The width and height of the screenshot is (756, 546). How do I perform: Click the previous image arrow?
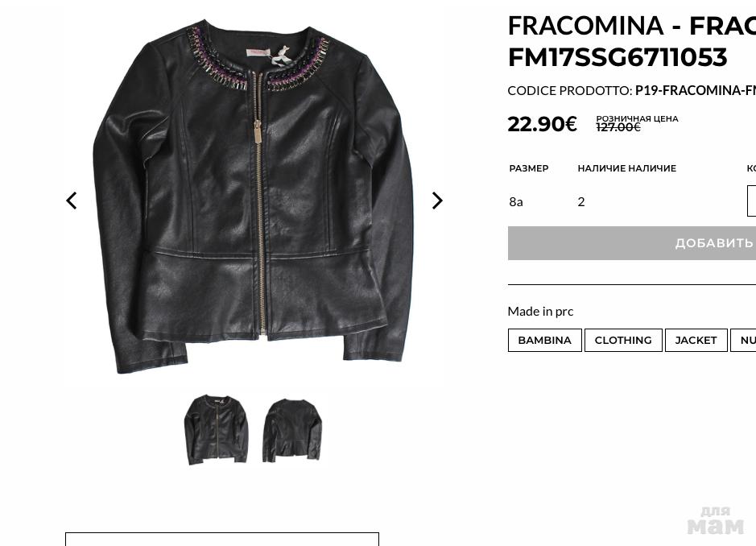72,201
